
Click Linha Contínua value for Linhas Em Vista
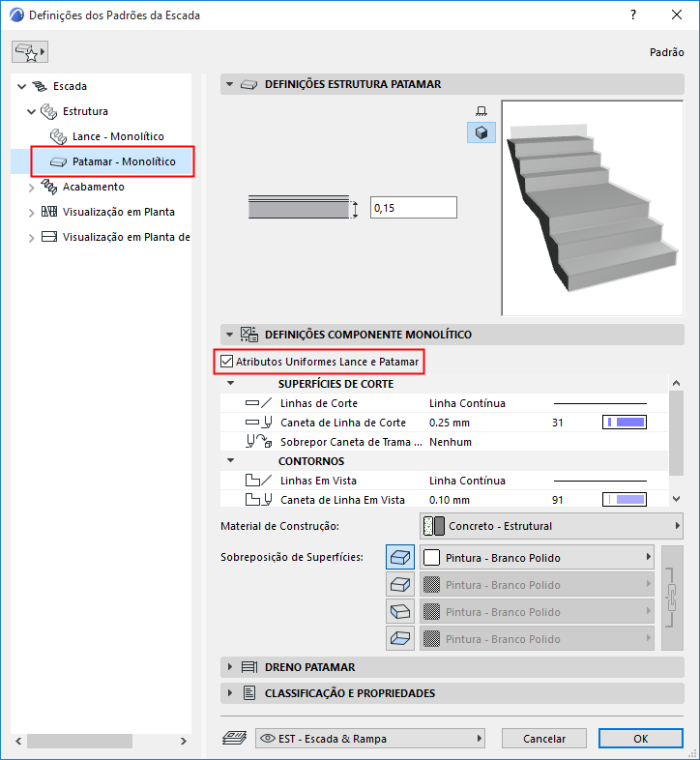point(467,481)
